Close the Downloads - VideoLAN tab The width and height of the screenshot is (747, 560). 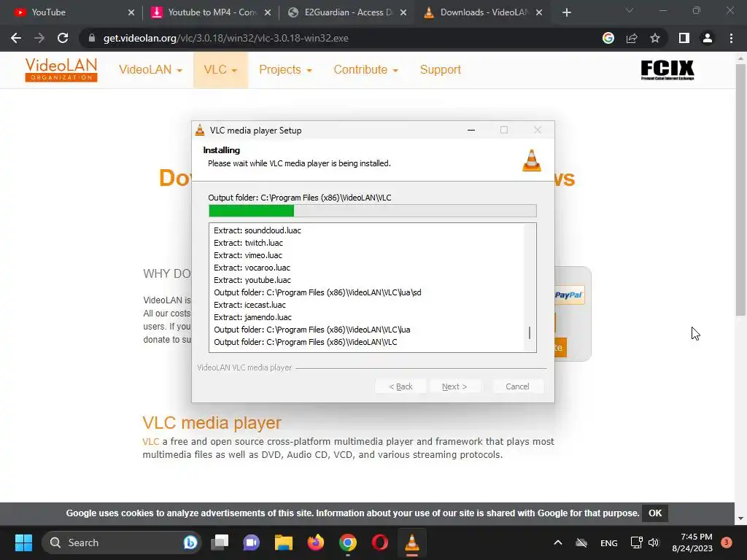pyautogui.click(x=539, y=12)
